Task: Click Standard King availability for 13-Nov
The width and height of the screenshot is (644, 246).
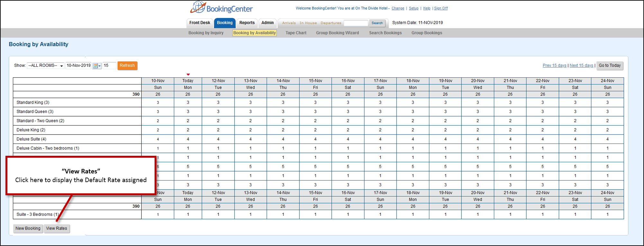Action: click(x=250, y=102)
